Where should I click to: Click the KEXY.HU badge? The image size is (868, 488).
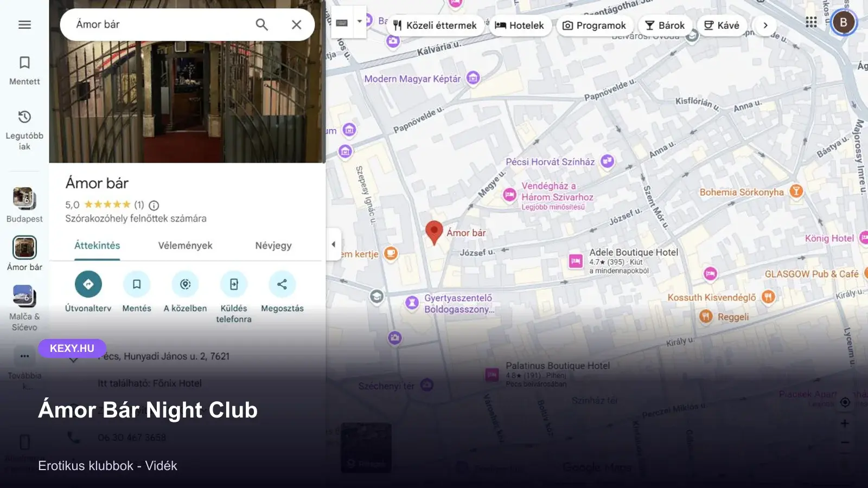coord(72,348)
